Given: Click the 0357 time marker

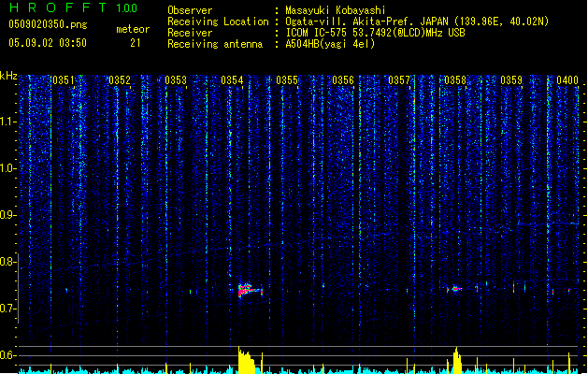Looking at the screenshot, I should [x=399, y=80].
